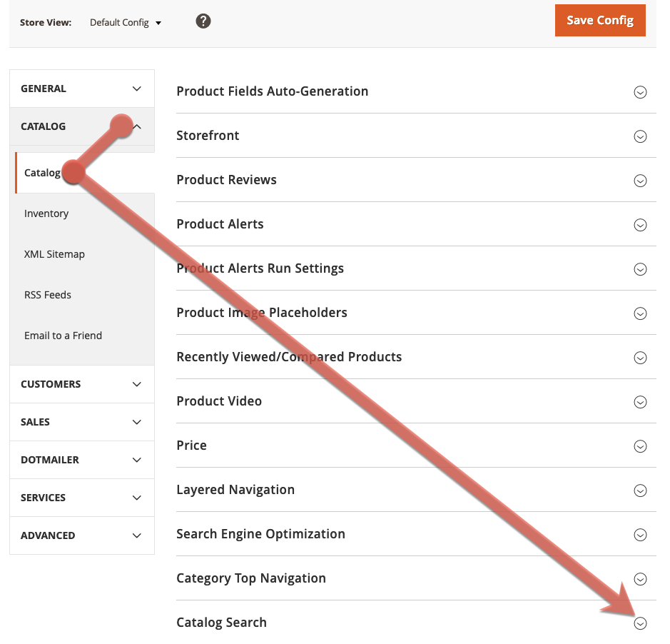670x644 pixels.
Task: Go to Email to a Friend settings
Action: (63, 336)
